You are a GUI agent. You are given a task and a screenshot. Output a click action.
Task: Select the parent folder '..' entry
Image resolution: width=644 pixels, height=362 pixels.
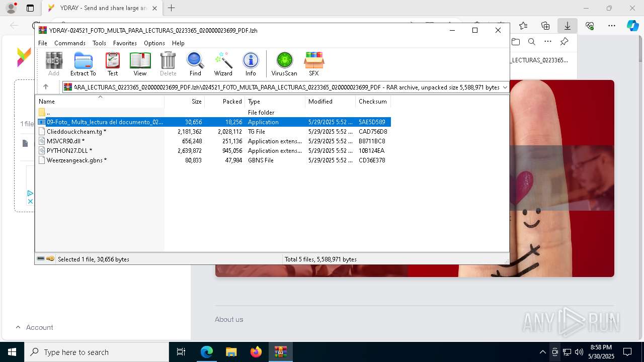click(x=213, y=113)
